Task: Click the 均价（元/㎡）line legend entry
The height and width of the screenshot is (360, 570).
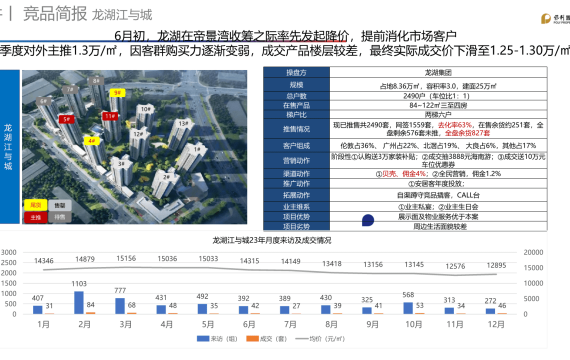Action: [x=320, y=339]
